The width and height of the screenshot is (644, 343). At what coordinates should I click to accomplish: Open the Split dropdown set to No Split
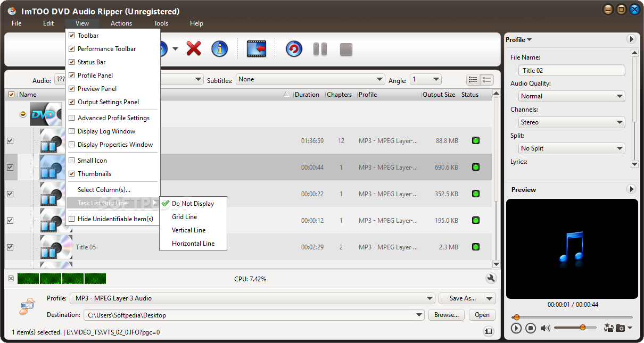pos(572,148)
